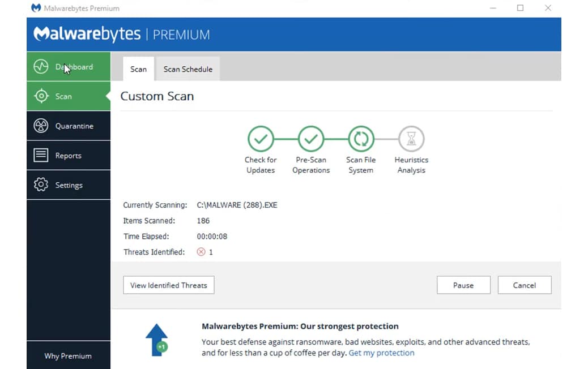Click View Identified Threats button
The image size is (588, 369).
click(169, 285)
